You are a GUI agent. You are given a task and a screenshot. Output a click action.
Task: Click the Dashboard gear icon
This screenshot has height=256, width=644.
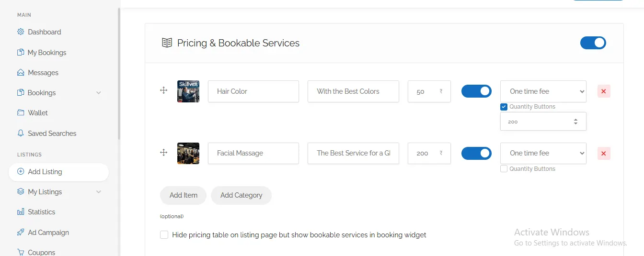[x=21, y=32]
